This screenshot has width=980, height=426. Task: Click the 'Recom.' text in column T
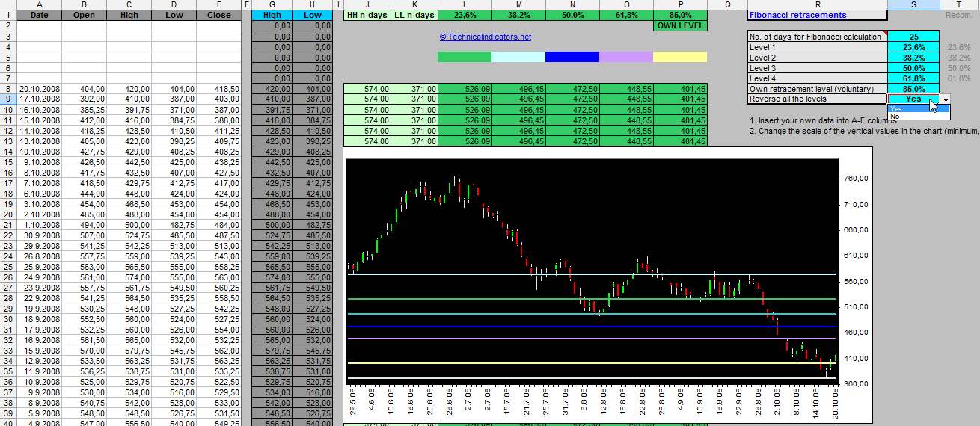pos(959,15)
